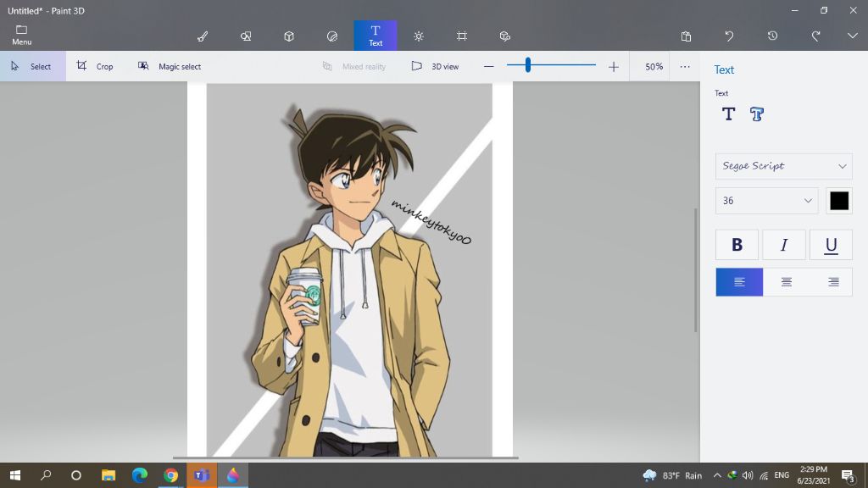
Task: Open the Canvas tool
Action: (462, 36)
